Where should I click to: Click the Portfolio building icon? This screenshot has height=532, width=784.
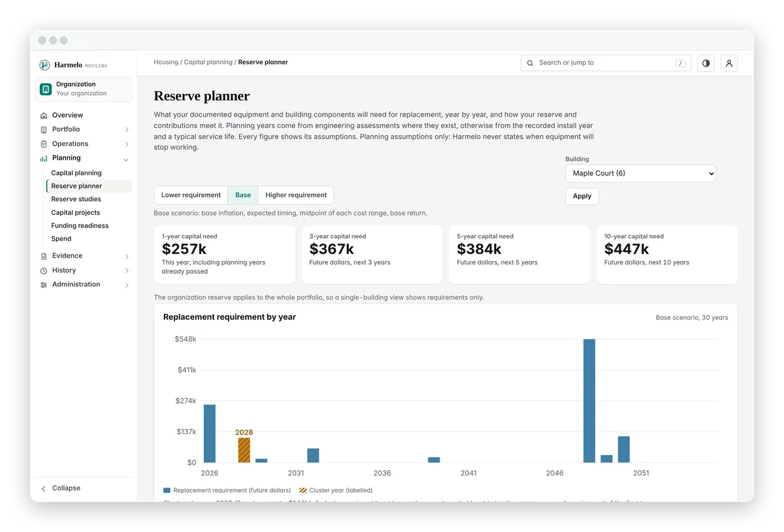[44, 130]
